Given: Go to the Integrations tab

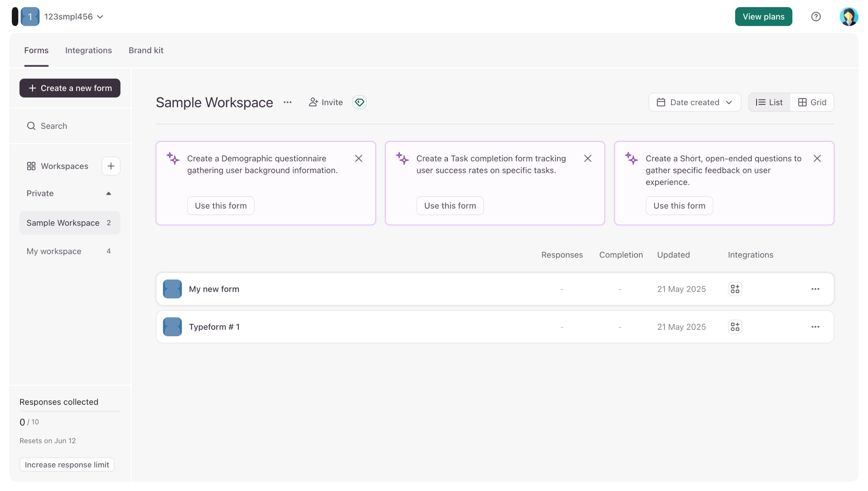Looking at the screenshot, I should point(88,50).
